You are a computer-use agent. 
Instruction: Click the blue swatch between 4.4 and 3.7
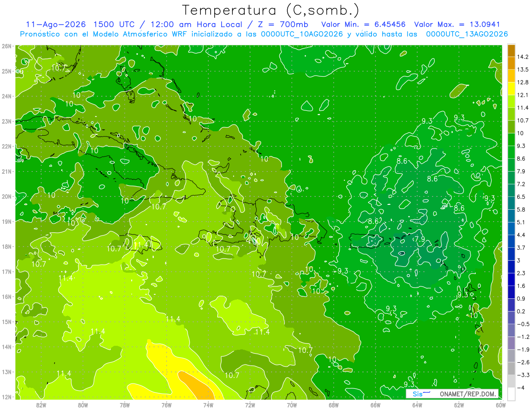click(511, 241)
